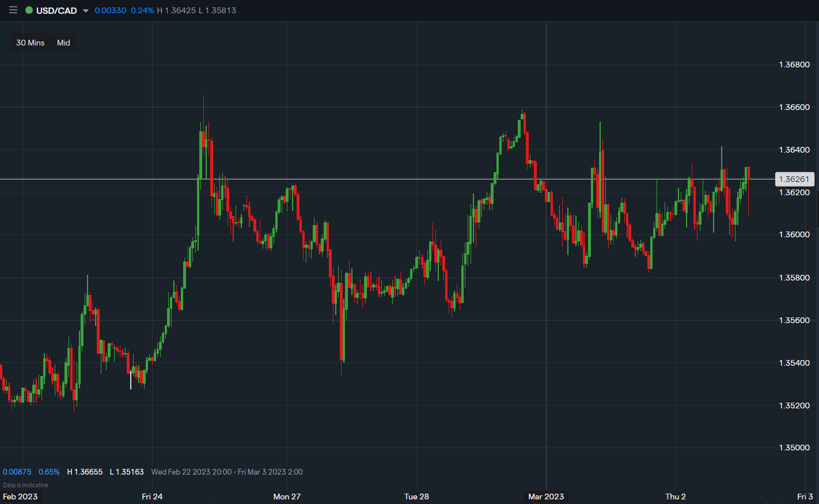Click the 1.35400 price axis label
Screen dimensions: 819x504
[794, 363]
